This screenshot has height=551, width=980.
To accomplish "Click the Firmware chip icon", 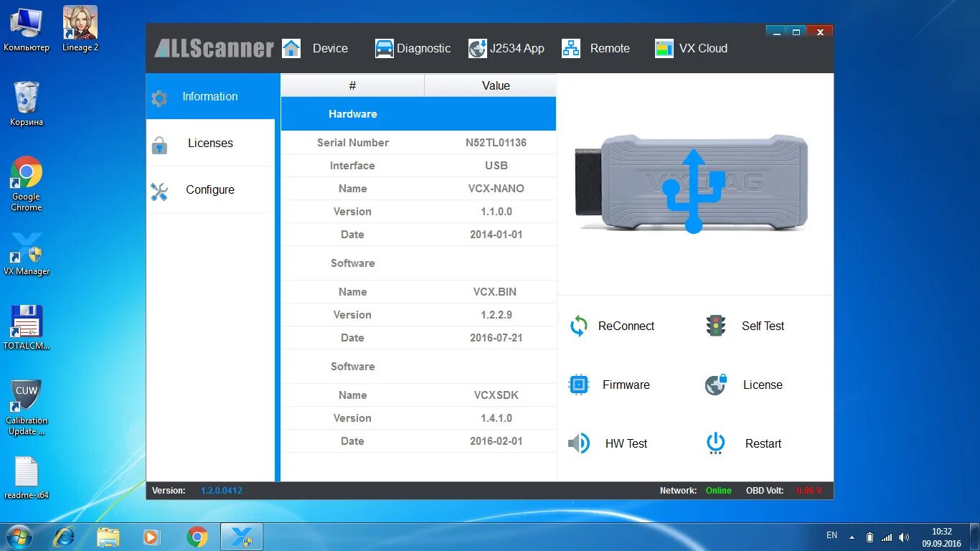I will (579, 385).
